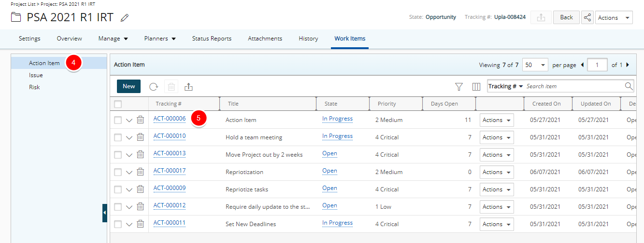Check the select-all header checkbox
Viewport: 644px width, 243px height.
point(118,104)
